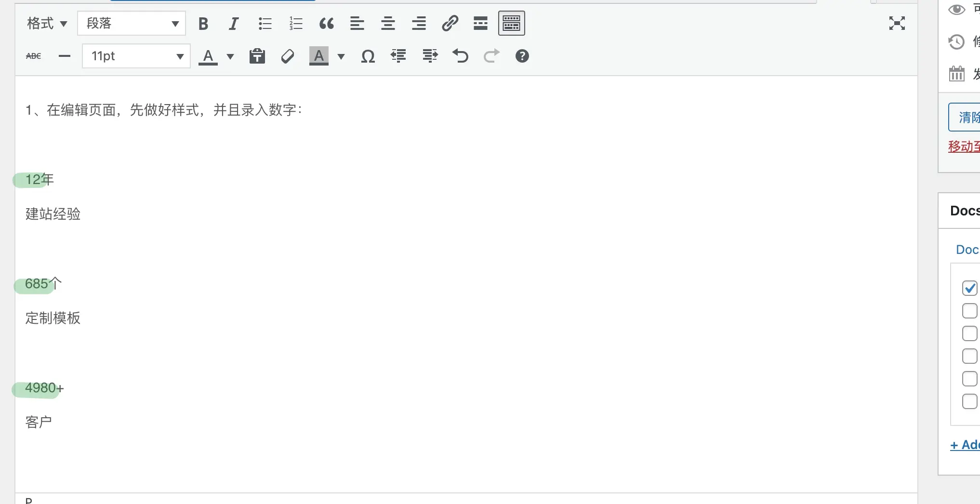980x504 pixels.
Task: Open the special character Omega tool
Action: pos(368,56)
